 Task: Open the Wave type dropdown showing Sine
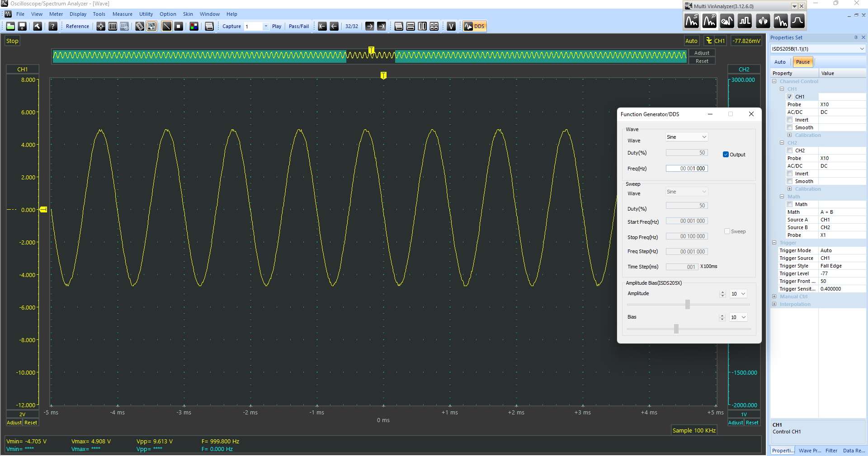686,137
